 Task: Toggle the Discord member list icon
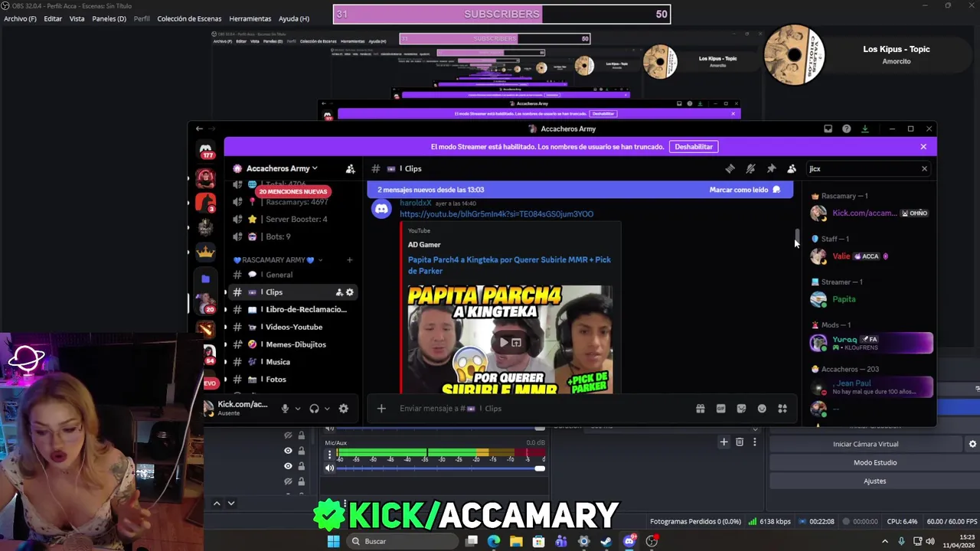pyautogui.click(x=792, y=168)
